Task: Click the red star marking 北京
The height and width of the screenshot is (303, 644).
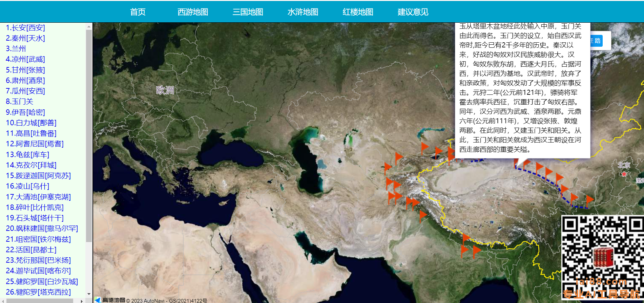Action: (x=624, y=174)
